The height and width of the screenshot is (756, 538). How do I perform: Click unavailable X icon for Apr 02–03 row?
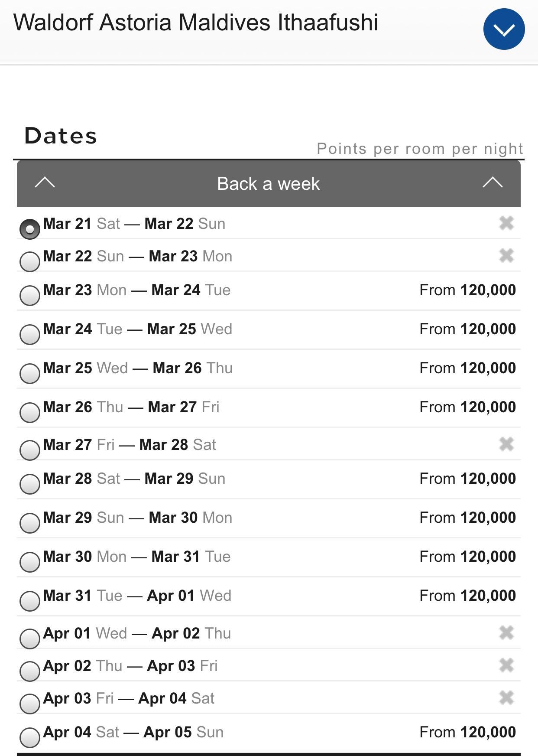pos(506,665)
